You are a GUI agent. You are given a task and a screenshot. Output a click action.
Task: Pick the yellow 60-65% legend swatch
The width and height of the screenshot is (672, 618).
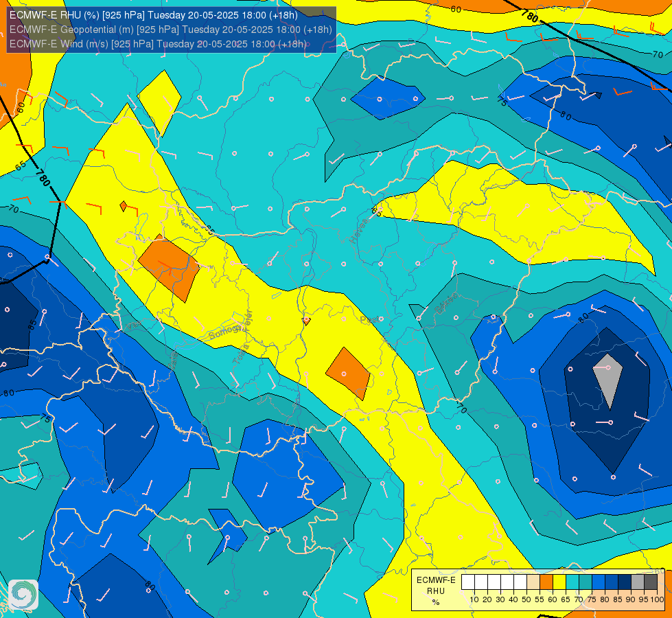[559, 582]
